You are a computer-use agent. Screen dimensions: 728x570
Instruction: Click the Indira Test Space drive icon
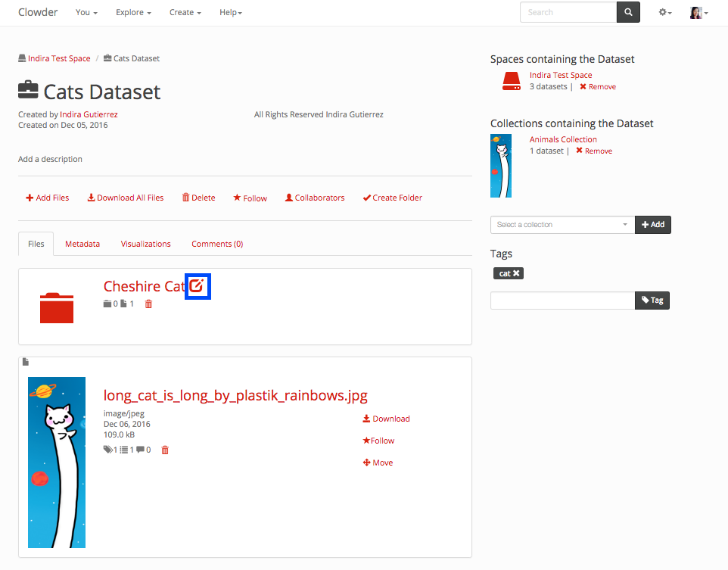(x=512, y=81)
